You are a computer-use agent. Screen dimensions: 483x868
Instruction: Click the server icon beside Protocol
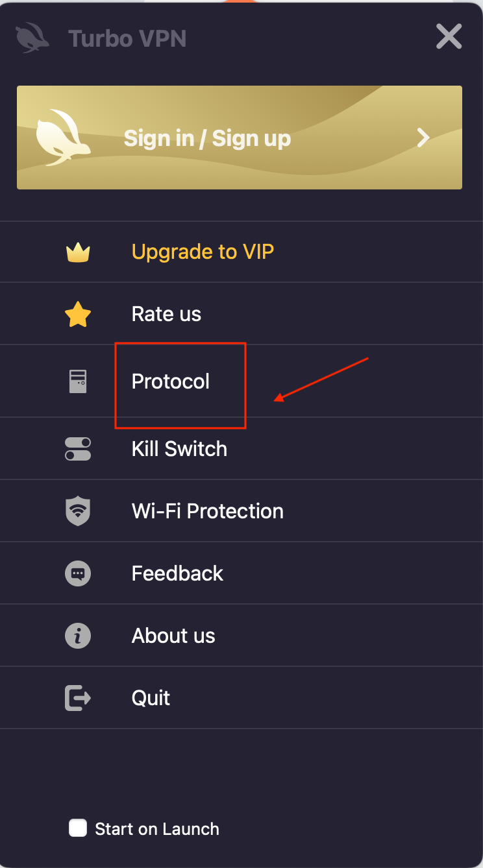tap(78, 381)
